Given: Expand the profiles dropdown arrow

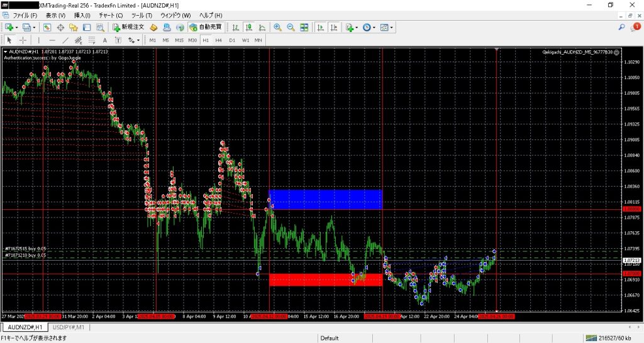Looking at the screenshot, I should pyautogui.click(x=34, y=28).
